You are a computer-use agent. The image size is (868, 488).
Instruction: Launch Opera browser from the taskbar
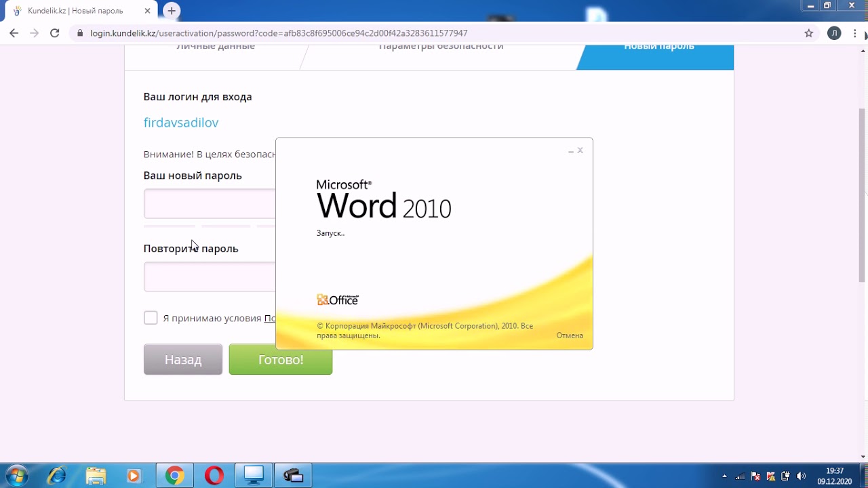click(214, 476)
